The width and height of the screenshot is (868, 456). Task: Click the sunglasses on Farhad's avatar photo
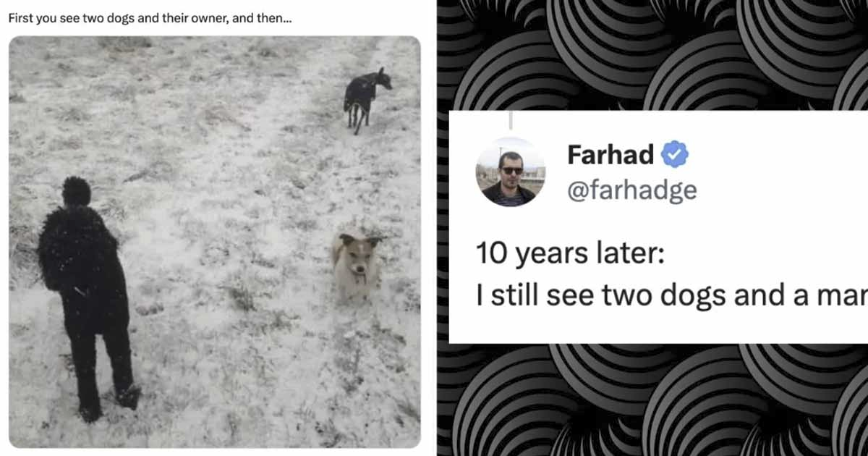[512, 170]
